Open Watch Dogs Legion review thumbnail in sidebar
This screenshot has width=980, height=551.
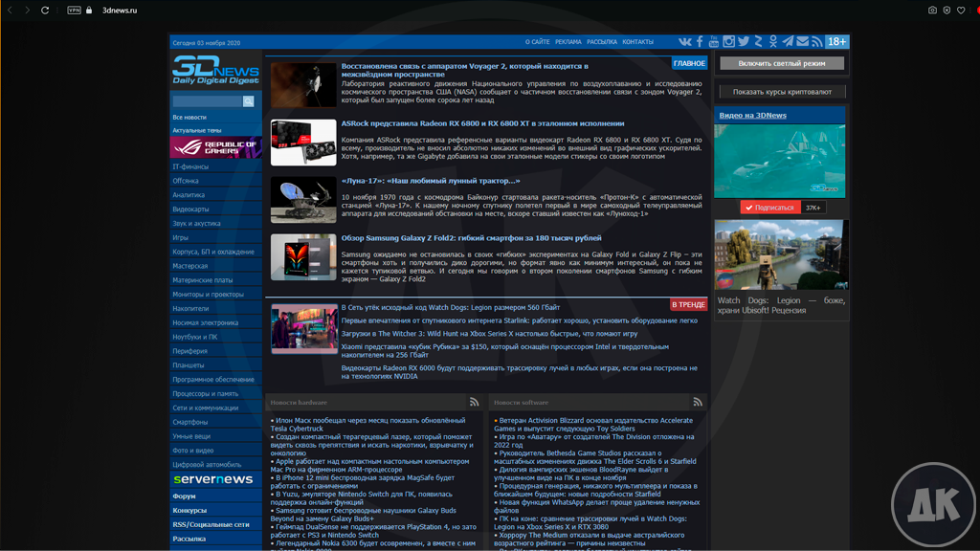[x=781, y=254]
